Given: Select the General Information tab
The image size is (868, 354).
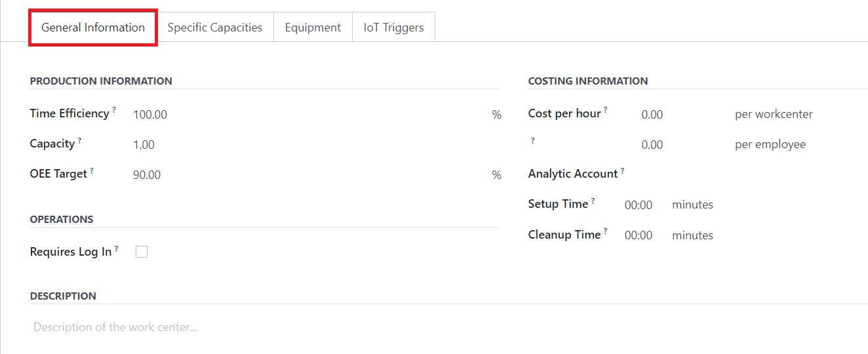Looking at the screenshot, I should point(93,28).
